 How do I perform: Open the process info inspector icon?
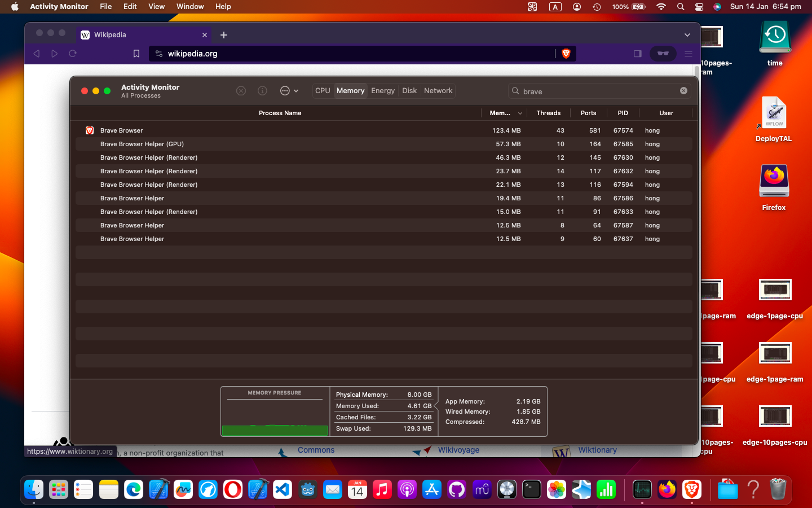coord(262,91)
